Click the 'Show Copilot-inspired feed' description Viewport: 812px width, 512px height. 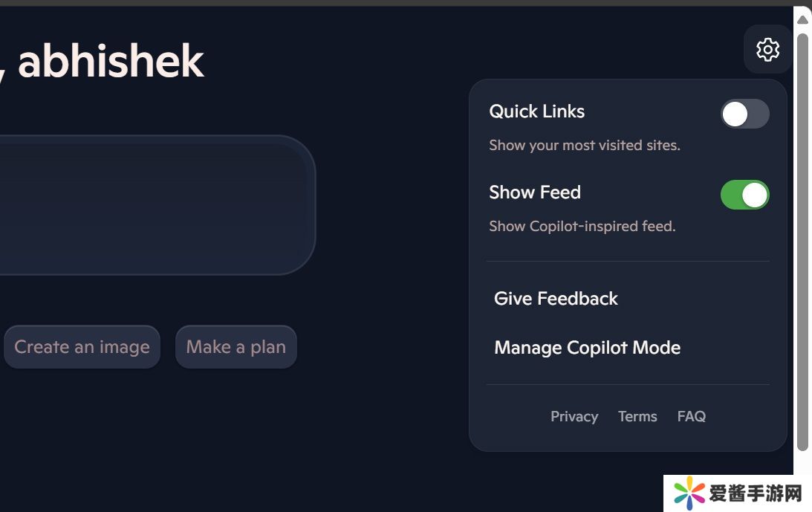click(582, 227)
